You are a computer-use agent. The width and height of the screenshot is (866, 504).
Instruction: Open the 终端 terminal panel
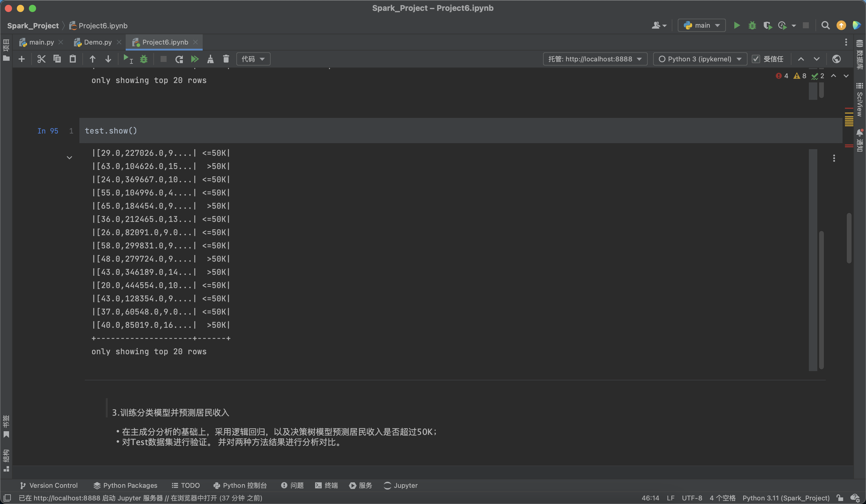327,485
